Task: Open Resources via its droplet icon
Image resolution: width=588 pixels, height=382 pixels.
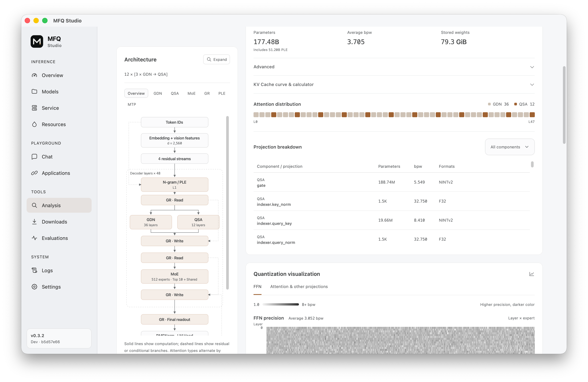Action: (x=34, y=124)
